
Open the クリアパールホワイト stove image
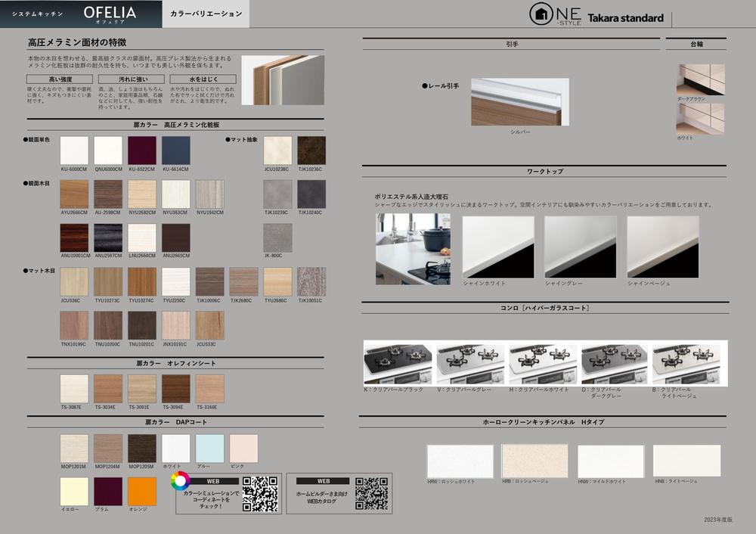[x=543, y=364]
